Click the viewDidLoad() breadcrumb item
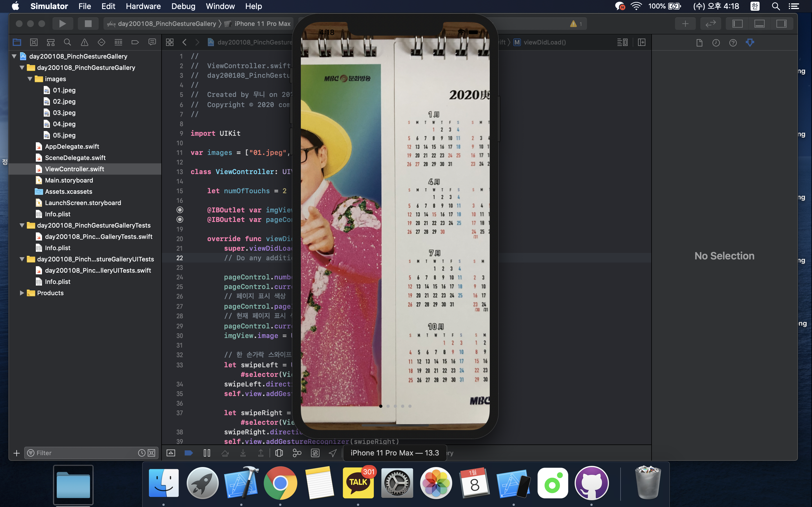This screenshot has height=507, width=812. [x=544, y=42]
